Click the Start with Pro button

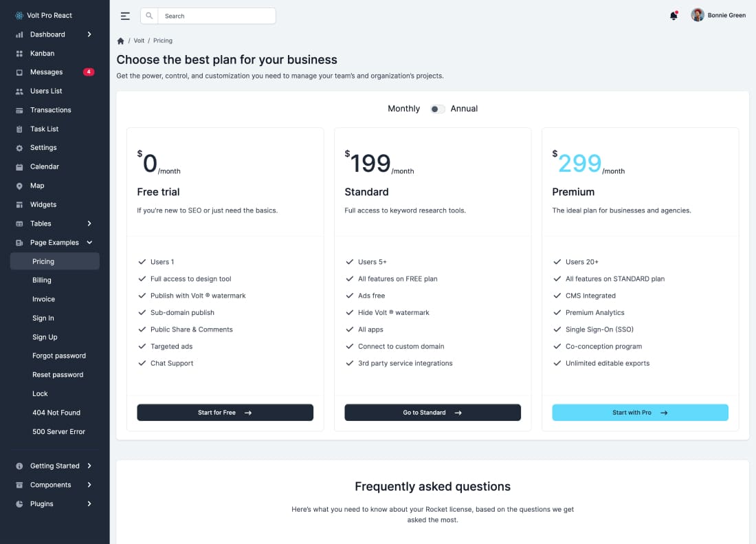point(640,413)
